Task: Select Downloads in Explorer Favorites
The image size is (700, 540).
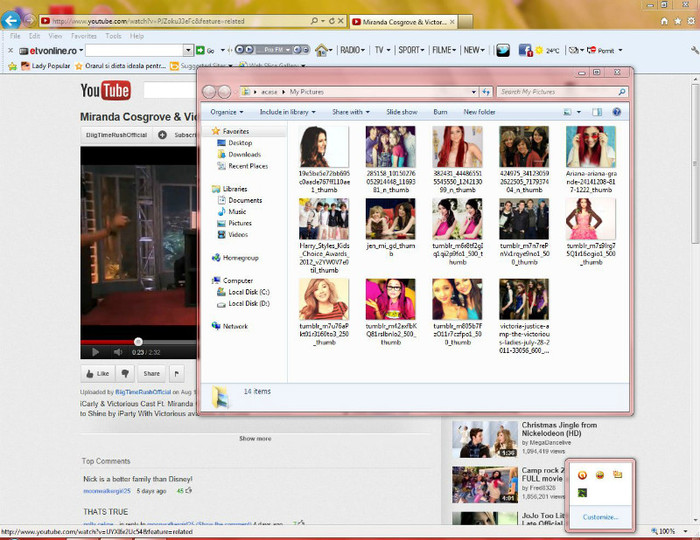Action: point(244,154)
